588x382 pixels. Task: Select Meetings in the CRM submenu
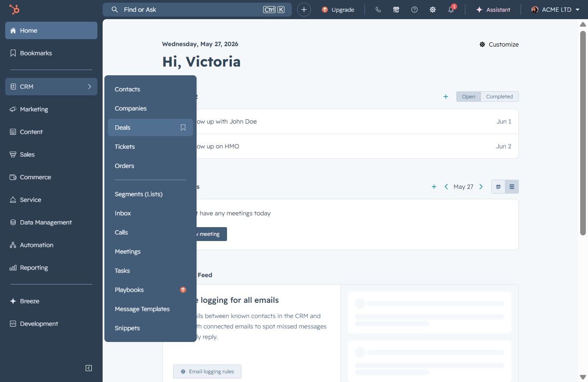point(150,251)
